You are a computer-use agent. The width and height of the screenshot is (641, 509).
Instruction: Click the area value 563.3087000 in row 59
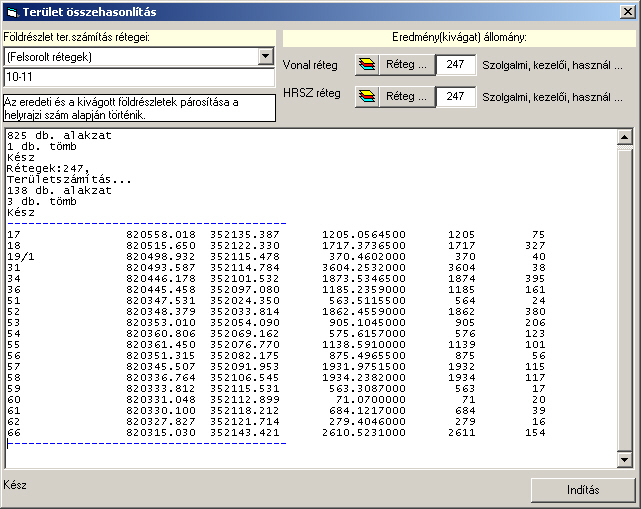[368, 389]
